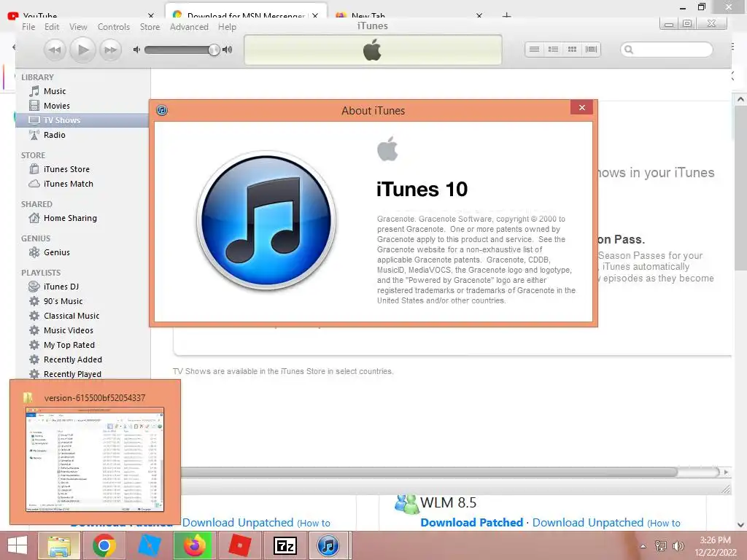The height and width of the screenshot is (560, 747).
Task: Click the low-volume speaker icon
Action: (136, 50)
